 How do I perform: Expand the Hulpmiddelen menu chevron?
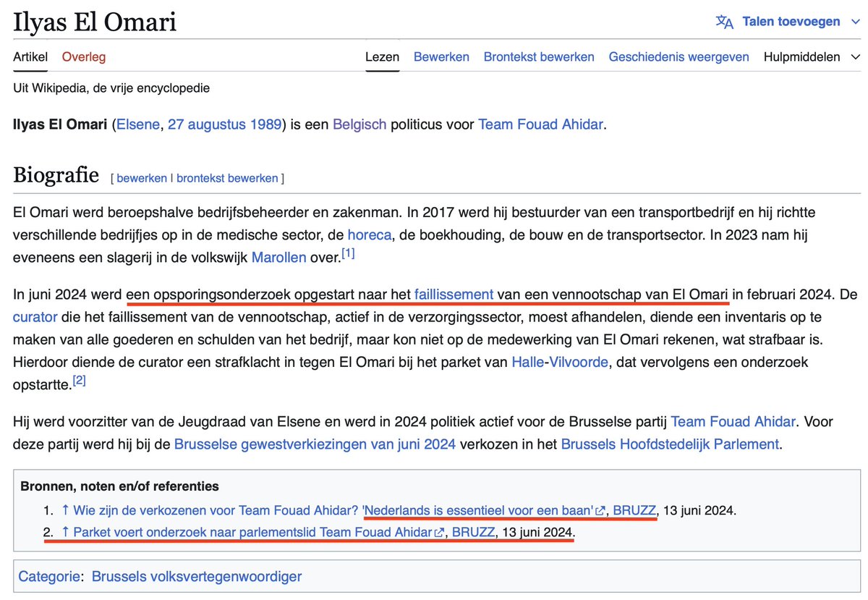click(857, 56)
